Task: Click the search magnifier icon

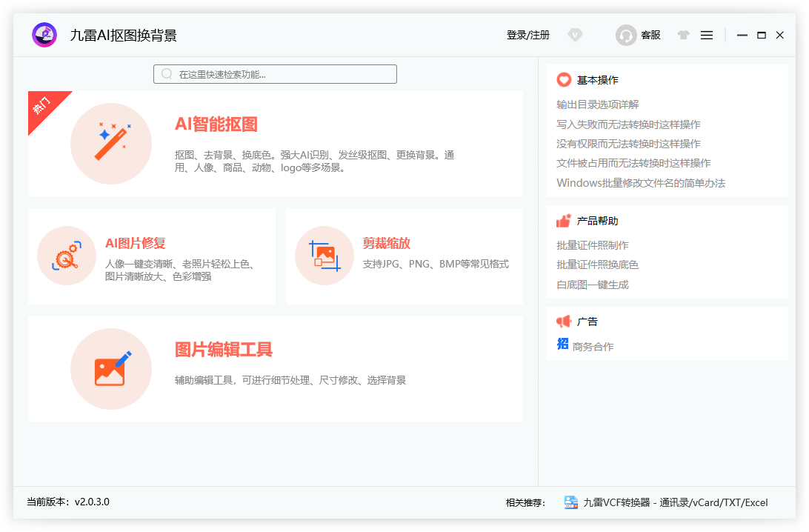Action: [x=167, y=73]
